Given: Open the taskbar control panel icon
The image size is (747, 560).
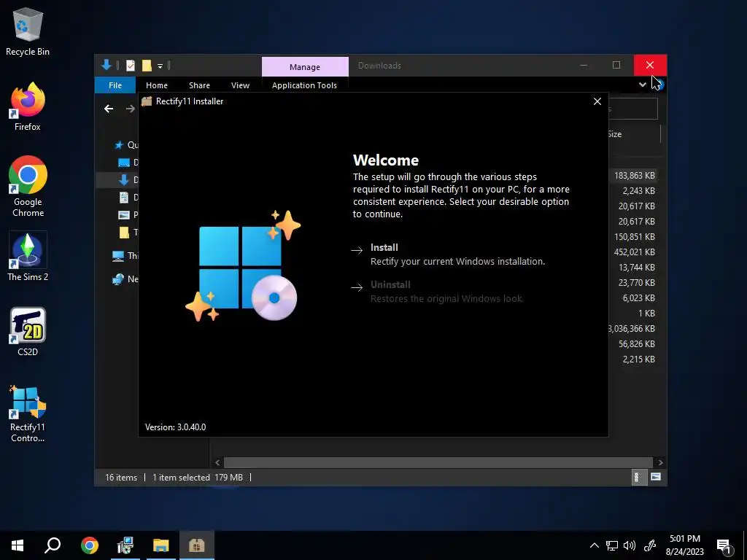Looking at the screenshot, I should click(x=125, y=545).
